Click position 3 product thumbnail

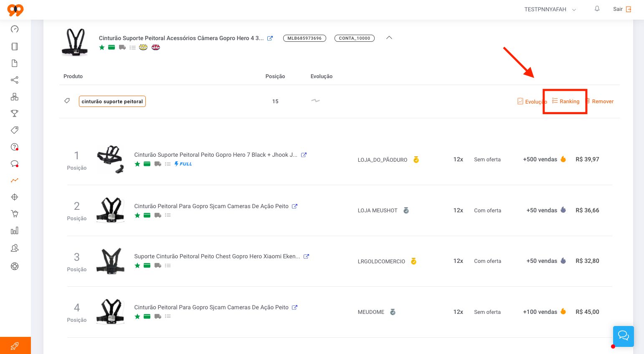(x=111, y=261)
